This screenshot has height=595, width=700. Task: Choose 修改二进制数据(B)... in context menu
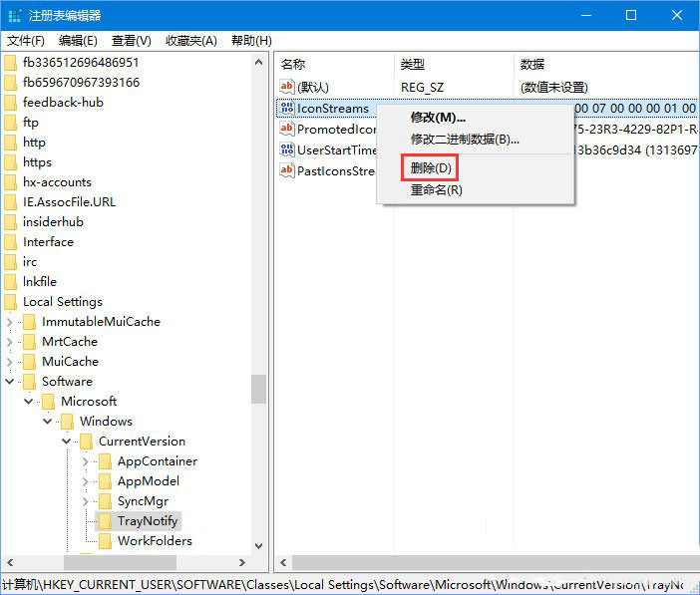(x=475, y=140)
